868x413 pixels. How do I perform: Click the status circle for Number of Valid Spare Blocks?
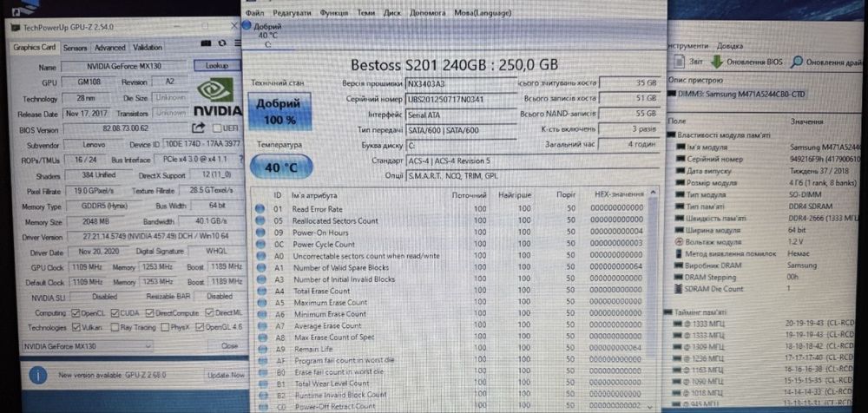[x=260, y=267]
